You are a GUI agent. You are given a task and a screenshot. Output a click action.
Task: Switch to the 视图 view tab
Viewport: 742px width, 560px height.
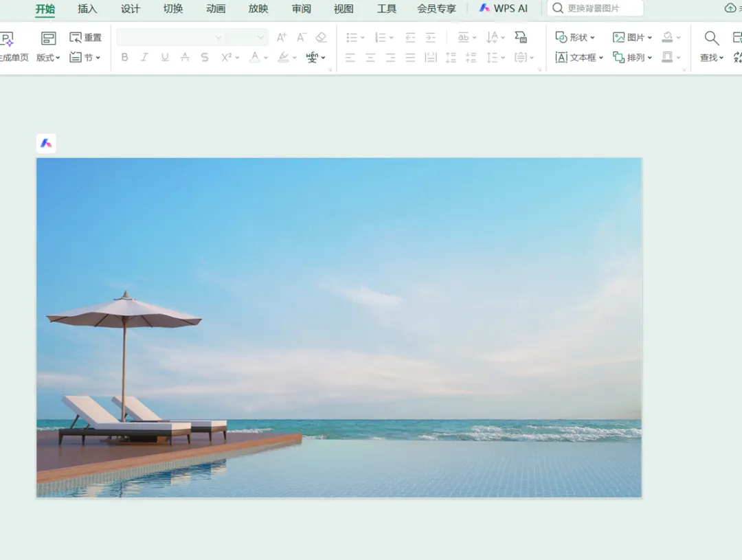click(344, 9)
